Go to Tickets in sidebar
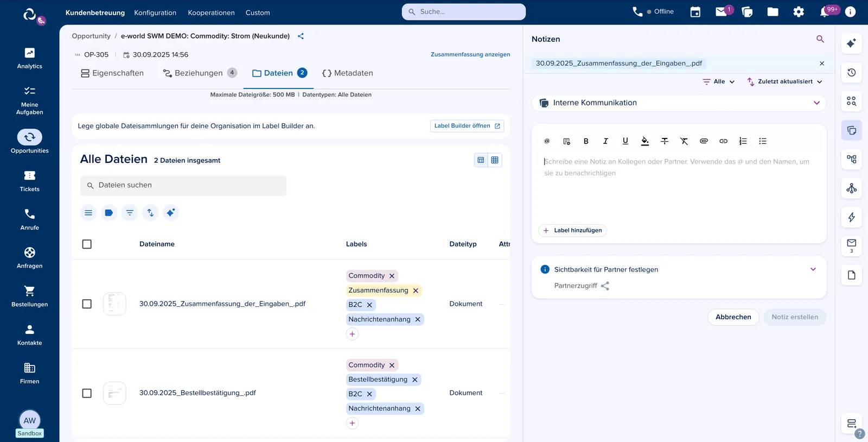This screenshot has width=868, height=442. [29, 181]
